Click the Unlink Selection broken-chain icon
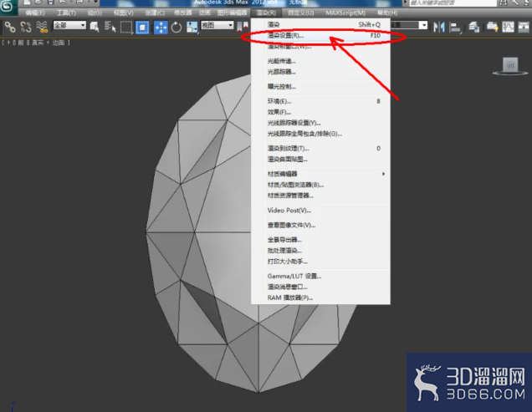 [x=26, y=27]
